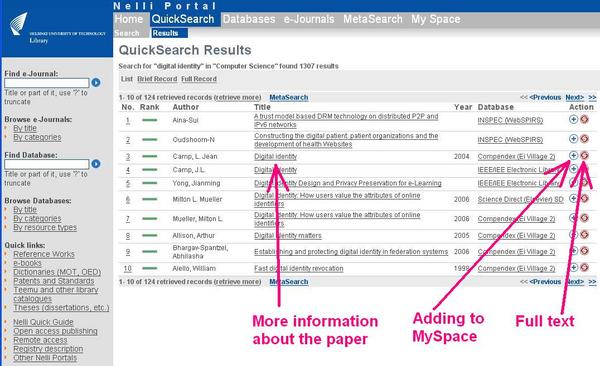
Task: Click the top 'retrieve more' link
Action: [x=238, y=97]
